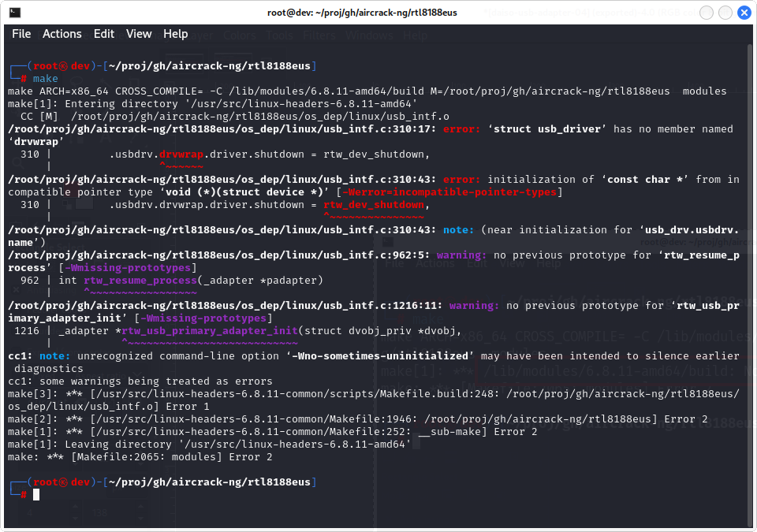Click the final 'make: *** [Makefile:2065' error line

point(140,457)
